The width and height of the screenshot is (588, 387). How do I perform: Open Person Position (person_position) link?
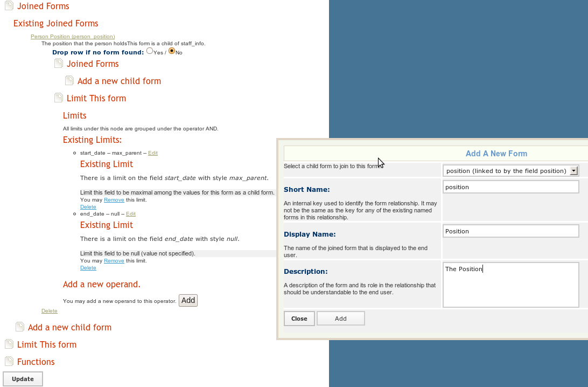tap(73, 37)
